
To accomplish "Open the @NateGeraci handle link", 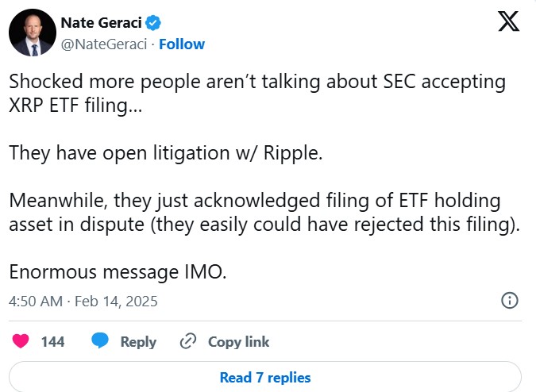I will click(x=102, y=44).
